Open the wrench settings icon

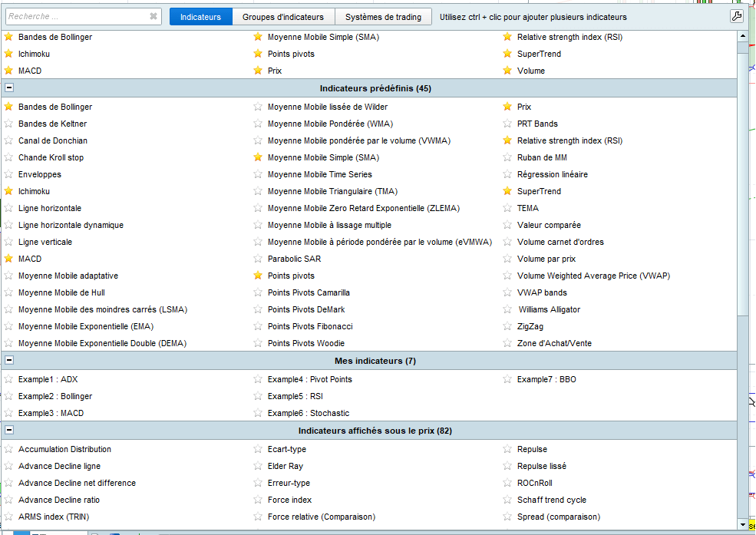[736, 16]
